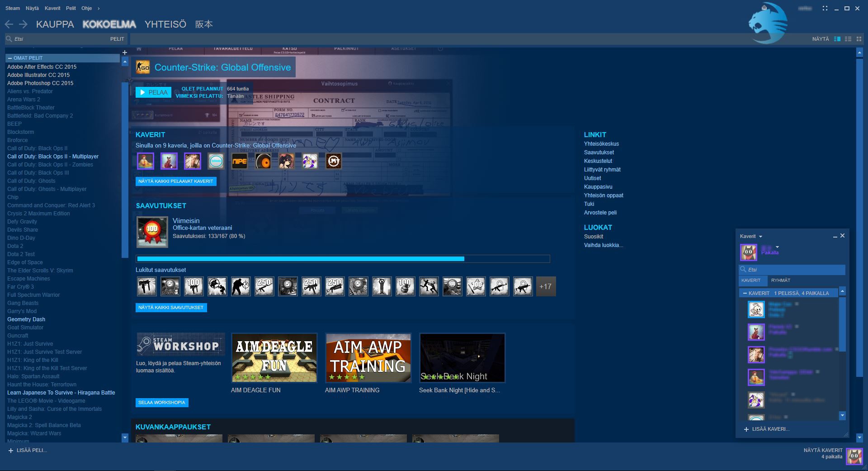Switch library to list view

click(848, 39)
